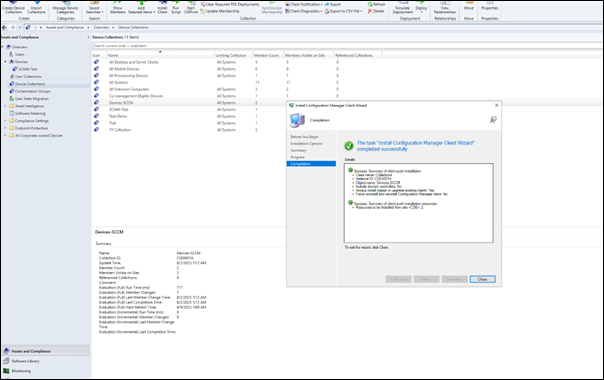
Task: Click the back navigation arrow in address bar
Action: [5, 27]
